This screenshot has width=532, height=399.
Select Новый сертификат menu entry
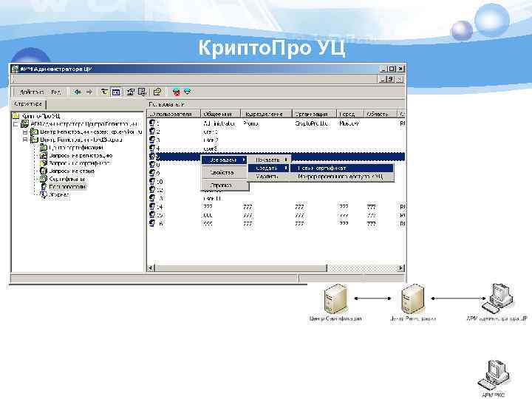click(342, 168)
